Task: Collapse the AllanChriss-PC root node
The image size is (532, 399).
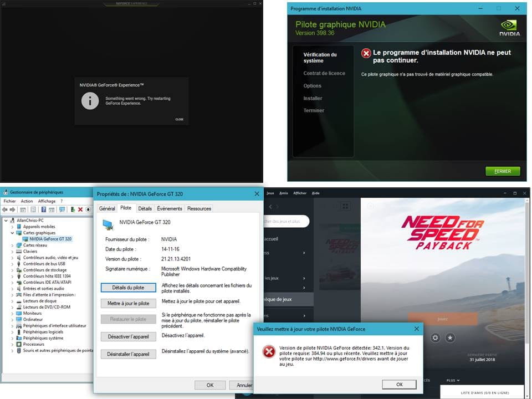Action: point(6,221)
